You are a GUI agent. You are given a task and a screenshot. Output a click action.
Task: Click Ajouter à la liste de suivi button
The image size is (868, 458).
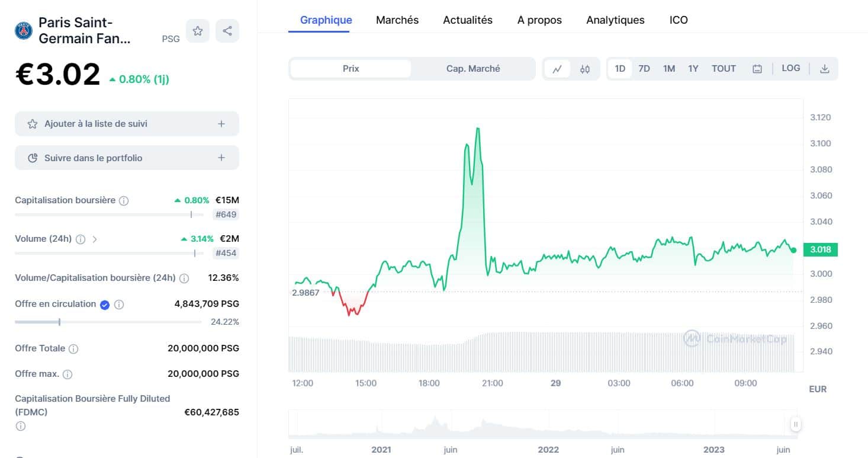127,124
